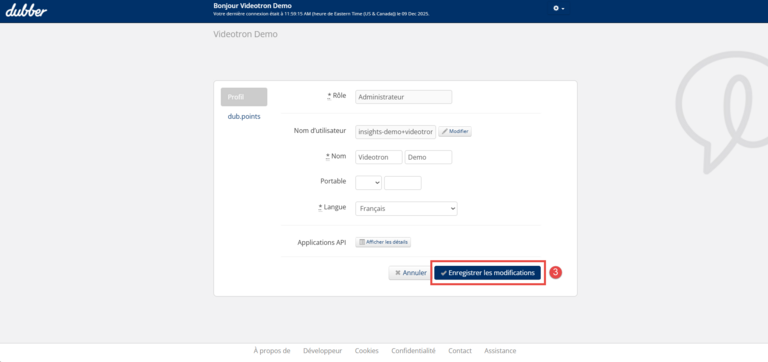Switch to the dub.points tab

pyautogui.click(x=244, y=117)
